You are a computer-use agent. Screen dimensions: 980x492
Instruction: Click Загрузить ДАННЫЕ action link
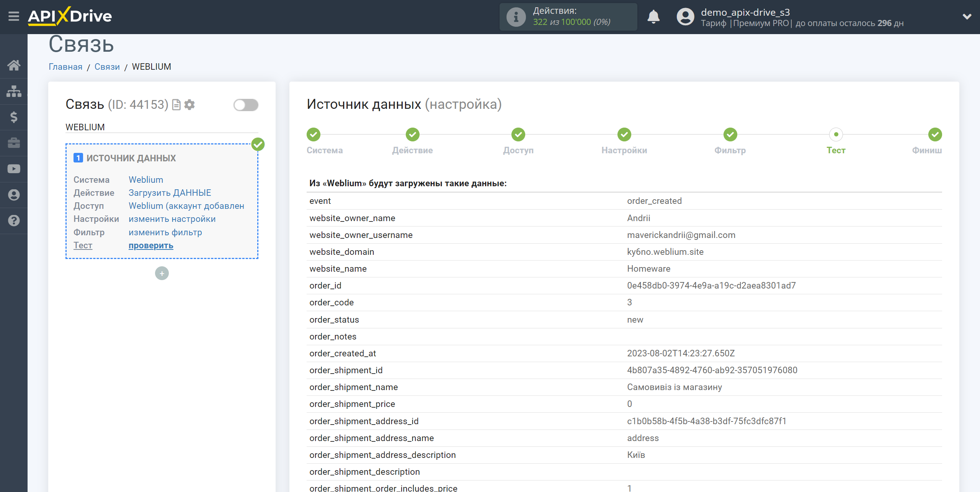point(170,193)
